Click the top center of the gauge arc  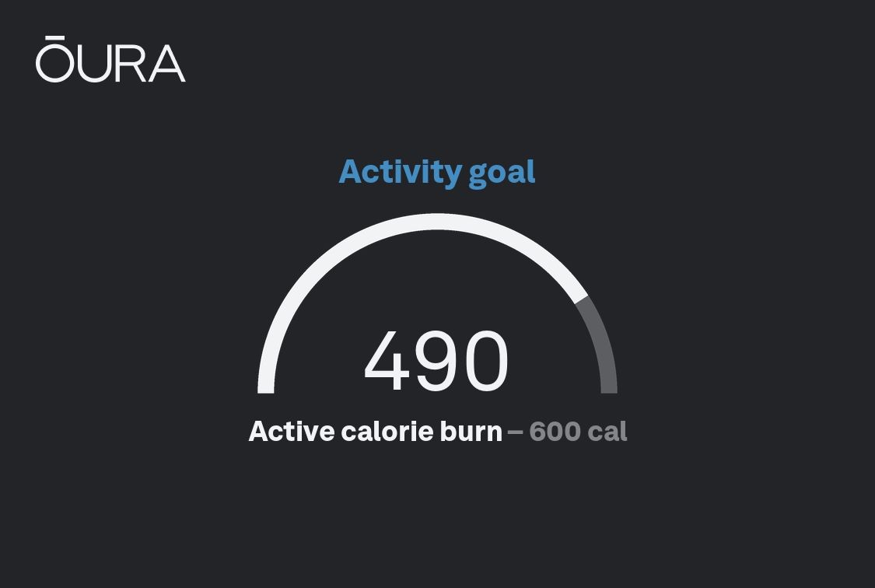pos(437,222)
